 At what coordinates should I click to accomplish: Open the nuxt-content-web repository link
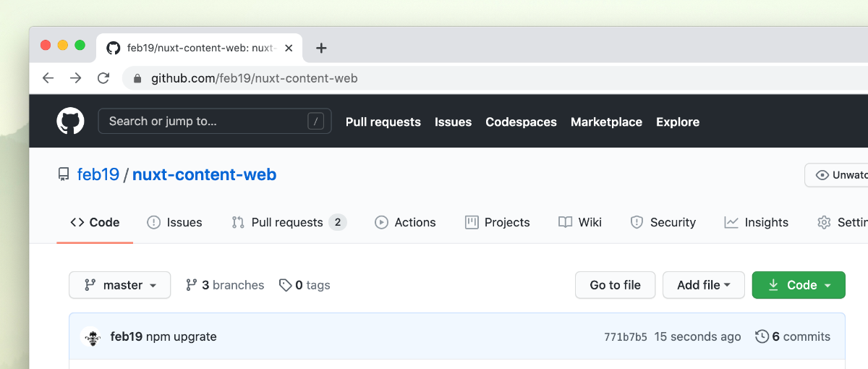tap(205, 174)
